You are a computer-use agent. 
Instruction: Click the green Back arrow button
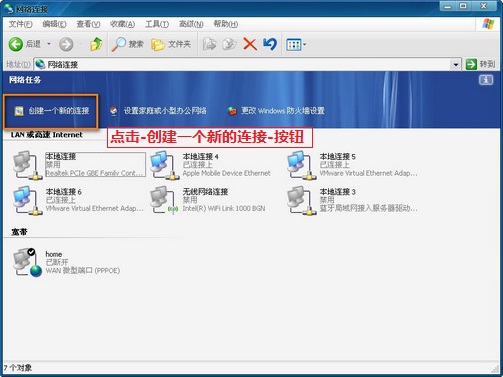tap(16, 44)
